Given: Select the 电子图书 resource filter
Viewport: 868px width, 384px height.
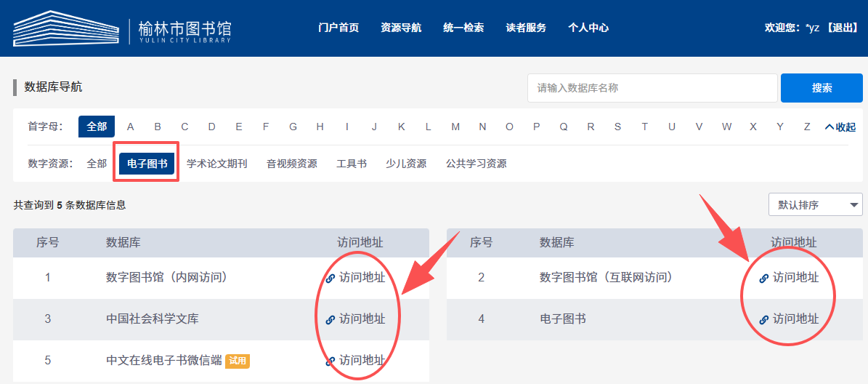Looking at the screenshot, I should pyautogui.click(x=147, y=164).
